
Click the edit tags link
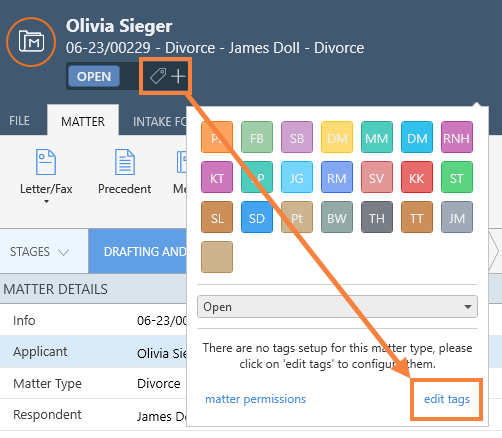coord(447,399)
